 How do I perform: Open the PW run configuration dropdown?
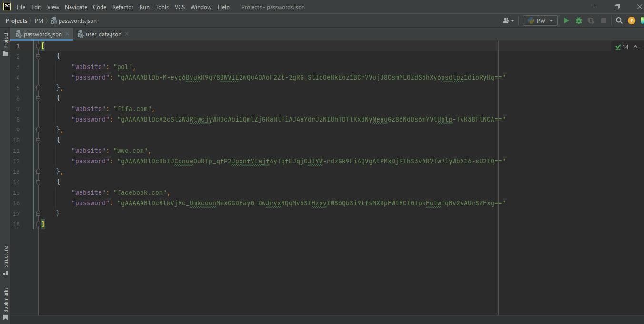[540, 20]
